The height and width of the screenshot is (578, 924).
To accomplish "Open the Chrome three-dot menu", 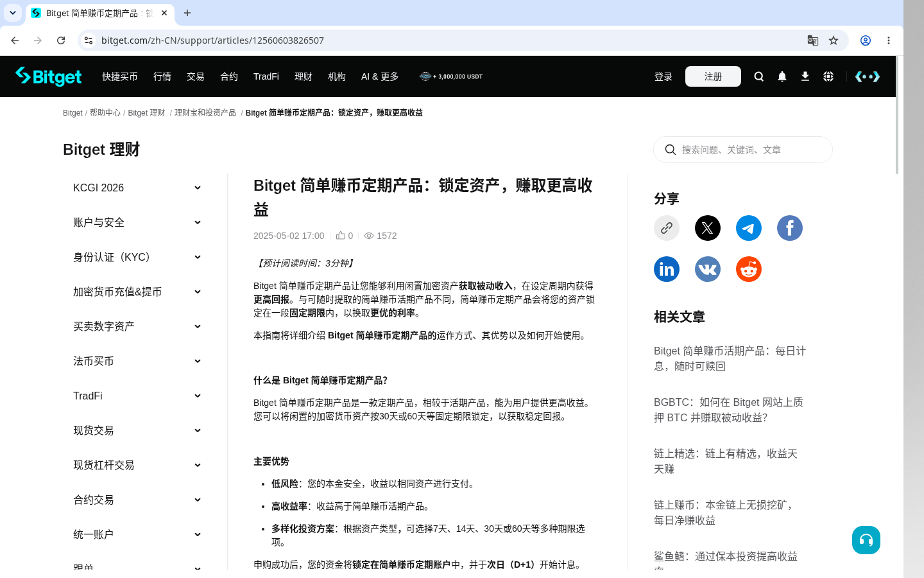I will pyautogui.click(x=889, y=40).
